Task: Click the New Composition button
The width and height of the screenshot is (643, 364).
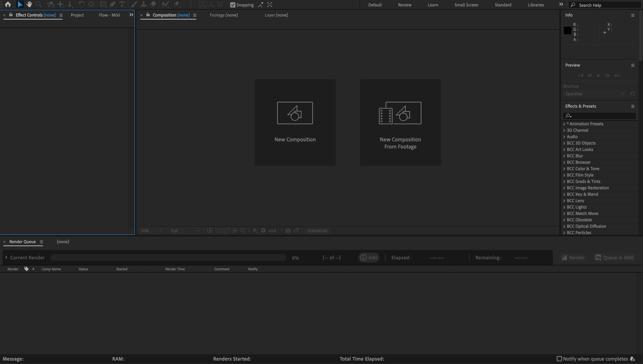Action: [295, 122]
